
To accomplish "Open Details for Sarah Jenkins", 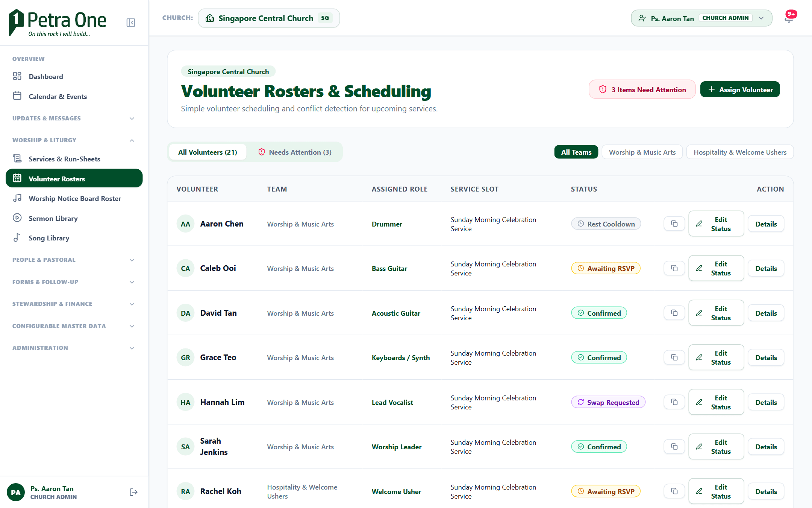I will point(766,447).
